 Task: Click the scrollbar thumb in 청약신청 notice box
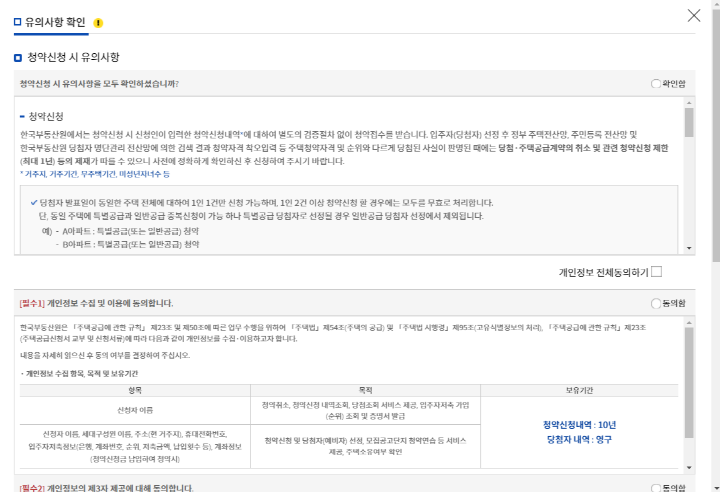tap(689, 122)
